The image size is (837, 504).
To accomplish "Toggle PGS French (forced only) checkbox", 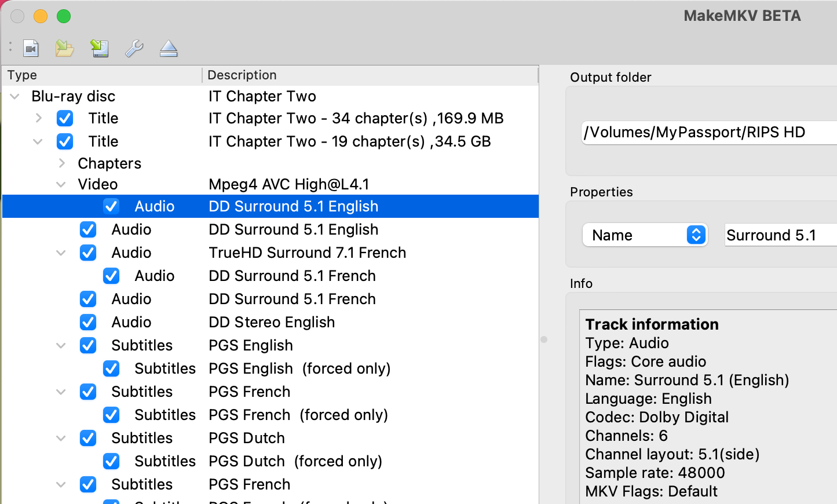I will coord(111,415).
